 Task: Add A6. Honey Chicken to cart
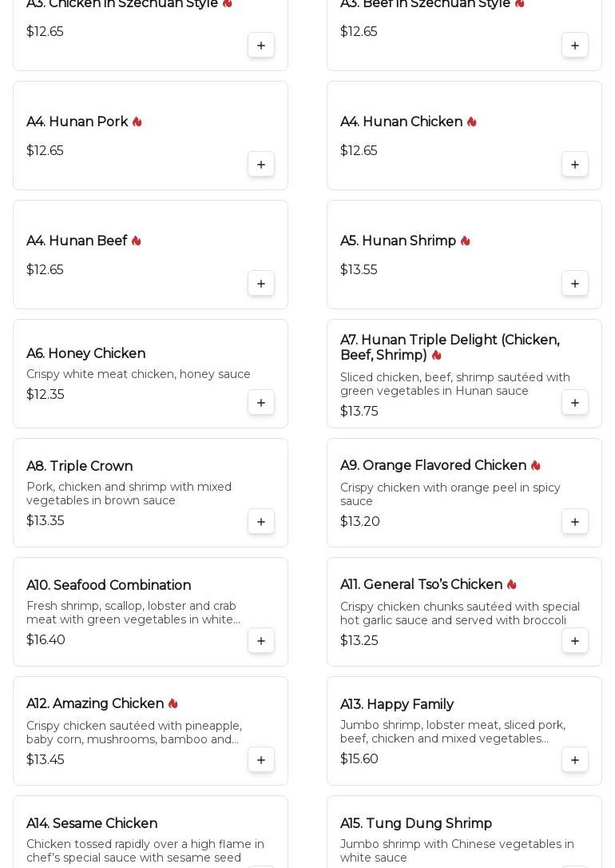click(x=261, y=403)
